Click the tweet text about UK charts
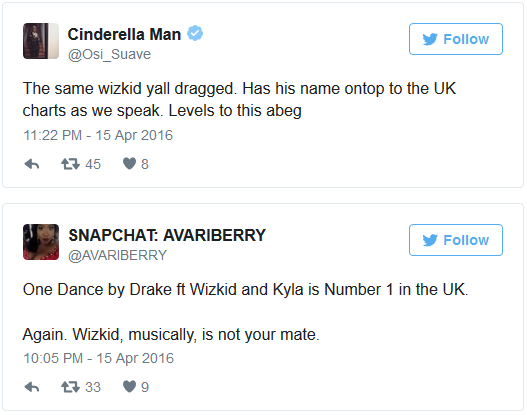The image size is (527, 415). click(239, 99)
